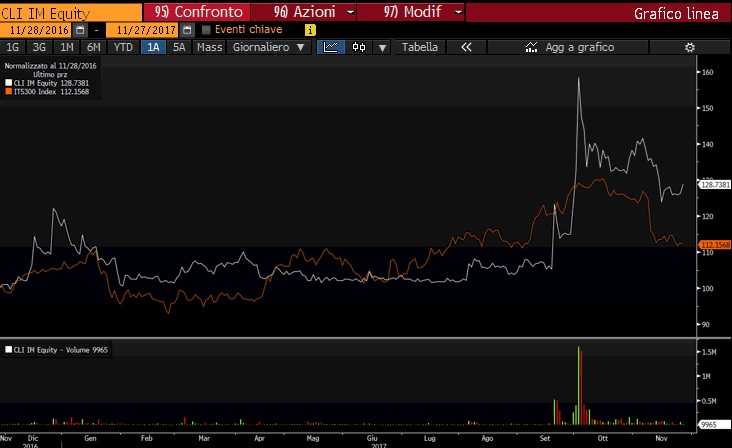Click the Grafico linea title
This screenshot has width=732, height=448.
pos(676,14)
